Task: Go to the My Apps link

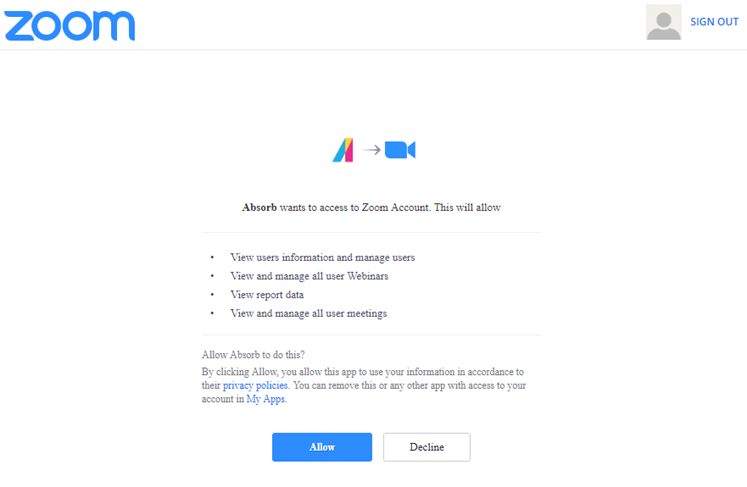Action: pyautogui.click(x=266, y=399)
